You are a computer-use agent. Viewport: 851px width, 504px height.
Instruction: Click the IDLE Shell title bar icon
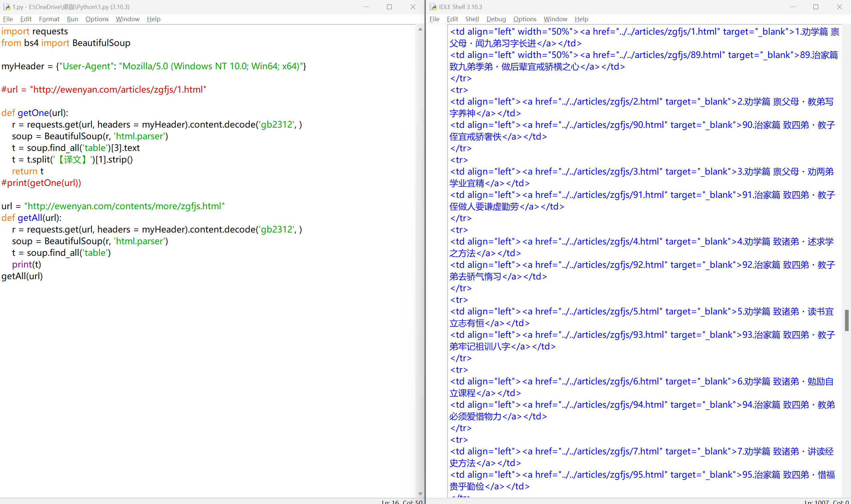tap(433, 7)
